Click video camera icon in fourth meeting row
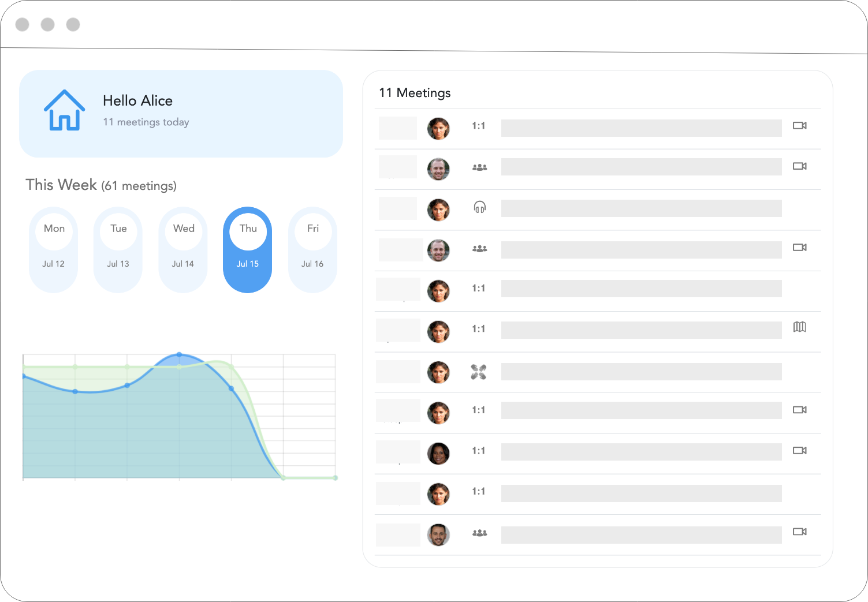868x602 pixels. tap(800, 248)
